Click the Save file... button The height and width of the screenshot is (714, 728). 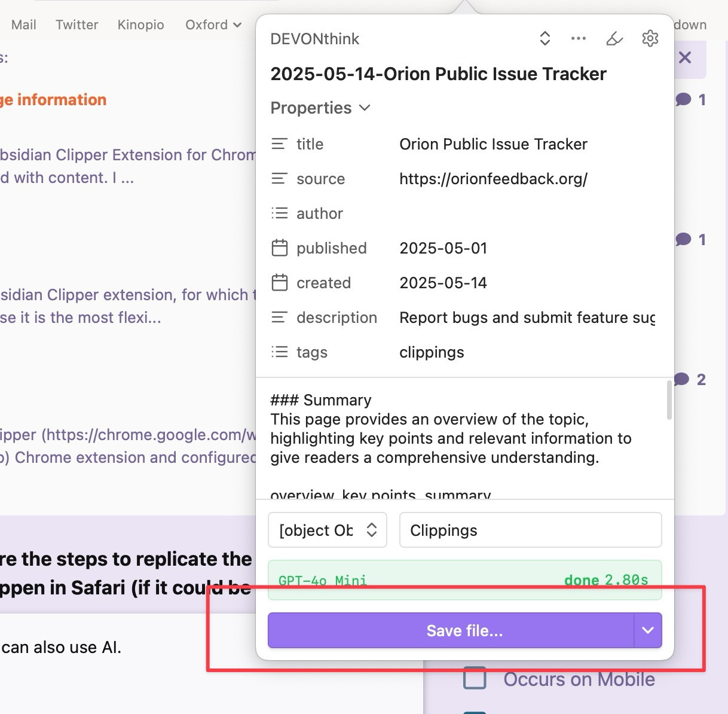pos(451,630)
